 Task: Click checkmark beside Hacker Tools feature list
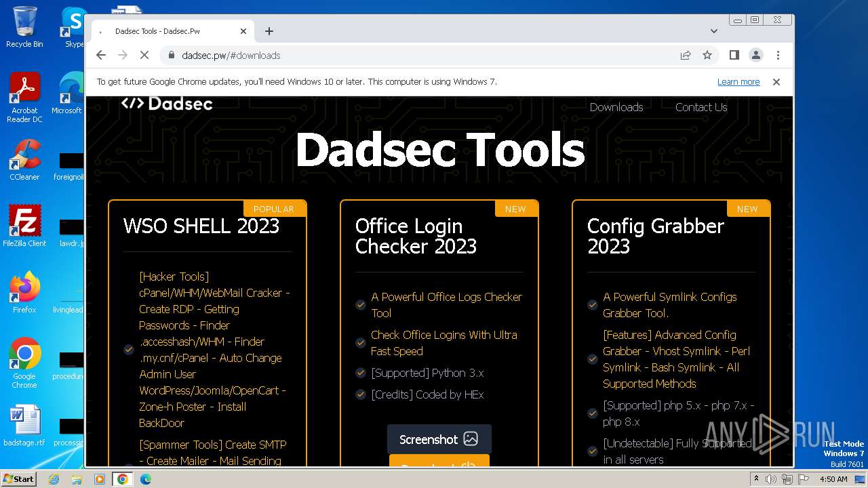(x=129, y=350)
